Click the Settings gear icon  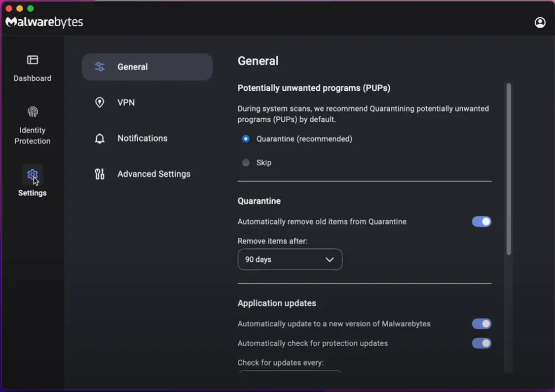33,175
